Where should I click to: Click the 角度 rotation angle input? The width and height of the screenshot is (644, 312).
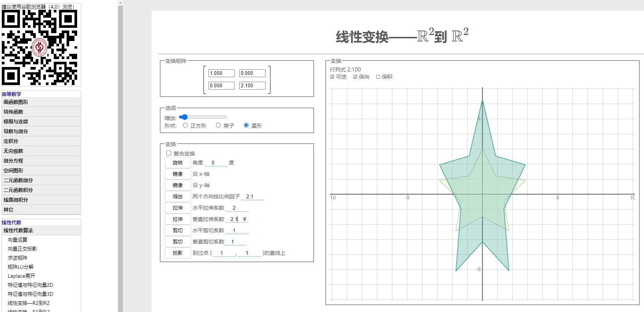(x=216, y=163)
